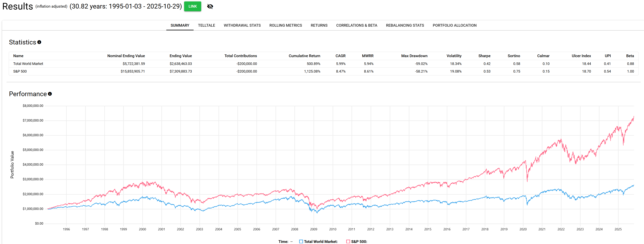Image resolution: width=644 pixels, height=244 pixels.
Task: Sort by Max Drawdown column header
Action: click(414, 56)
